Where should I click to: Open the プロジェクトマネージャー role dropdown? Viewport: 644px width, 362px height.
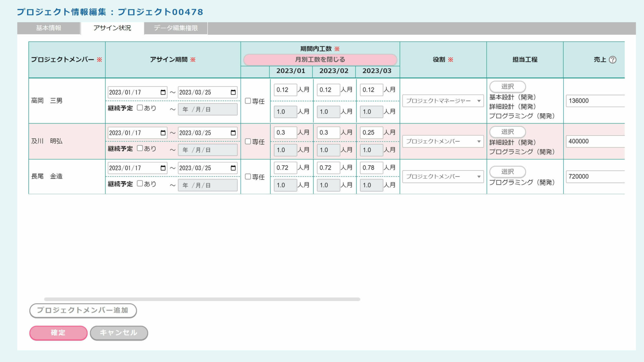tap(443, 101)
